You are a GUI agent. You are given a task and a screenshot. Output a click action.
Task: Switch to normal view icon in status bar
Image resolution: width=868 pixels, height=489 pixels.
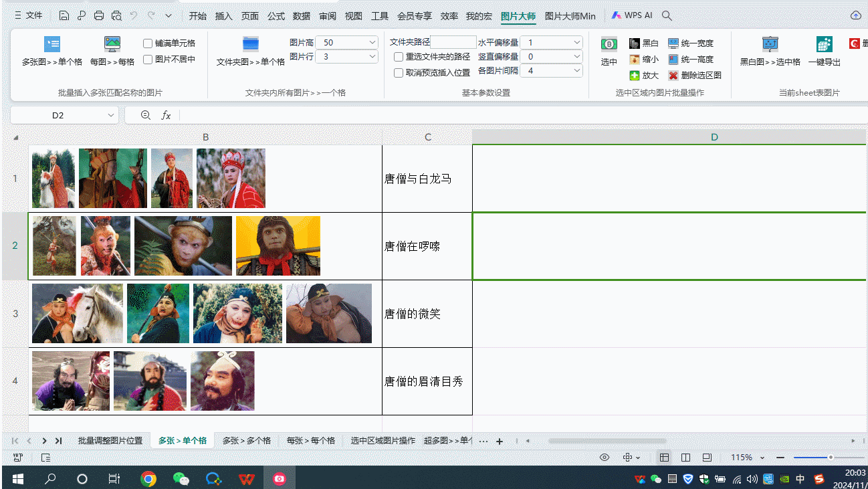click(x=664, y=458)
